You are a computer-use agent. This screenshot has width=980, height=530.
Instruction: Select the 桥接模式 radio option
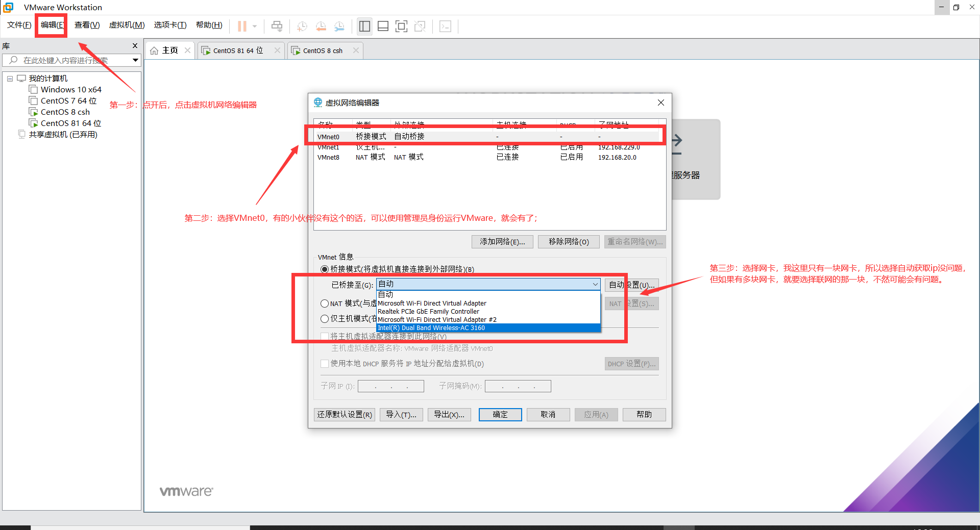(x=325, y=269)
